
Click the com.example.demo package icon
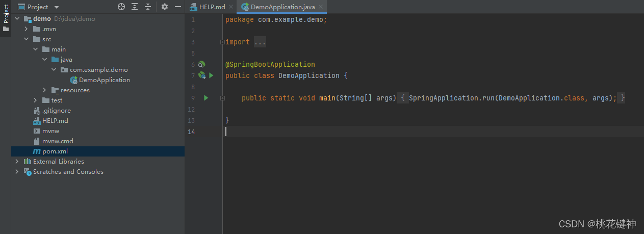point(64,70)
